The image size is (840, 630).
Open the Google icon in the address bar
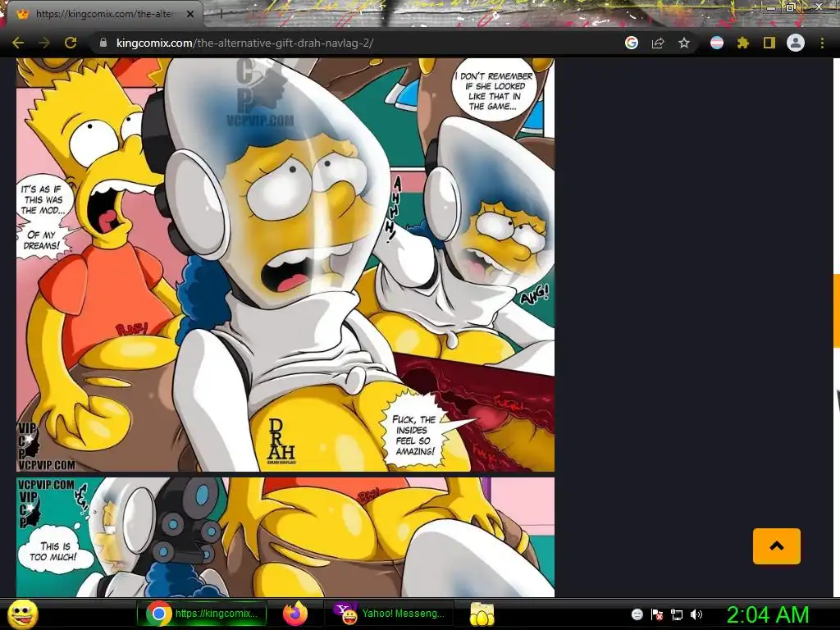pos(632,43)
